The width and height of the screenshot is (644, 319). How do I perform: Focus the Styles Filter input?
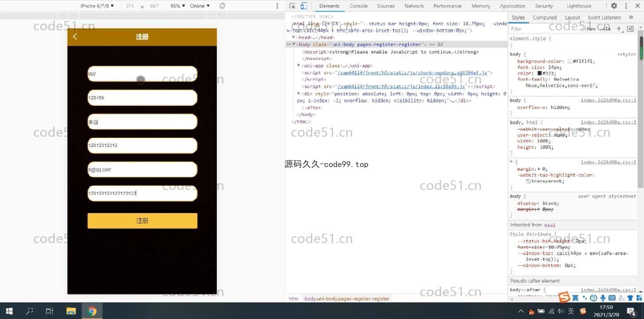click(546, 29)
